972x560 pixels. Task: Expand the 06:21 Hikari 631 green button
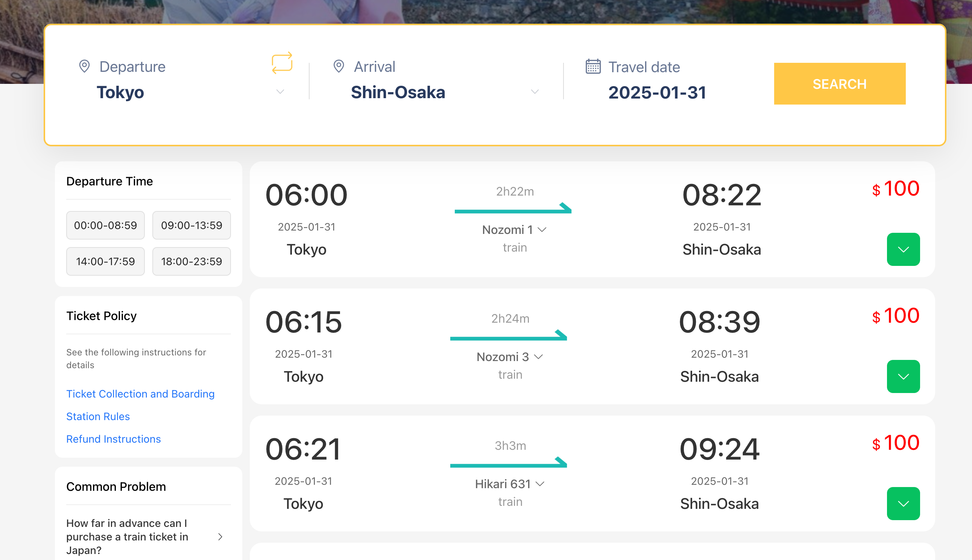[x=903, y=504]
